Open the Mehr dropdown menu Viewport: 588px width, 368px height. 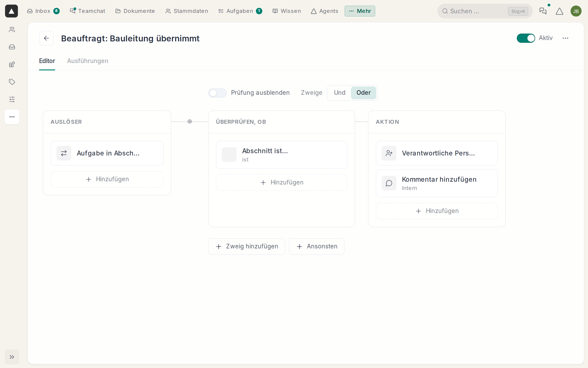pos(360,11)
